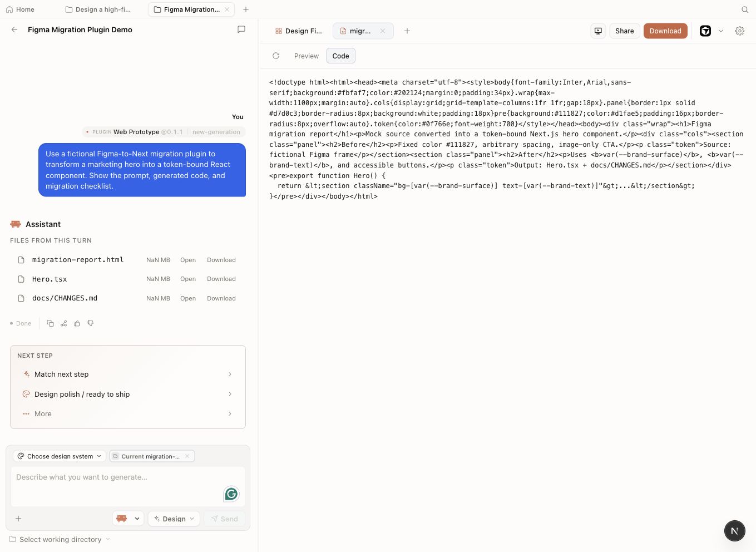Download docs/CHANGES.md
The width and height of the screenshot is (756, 552).
coord(221,298)
